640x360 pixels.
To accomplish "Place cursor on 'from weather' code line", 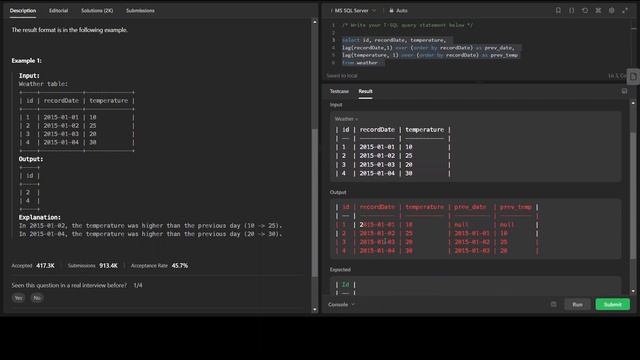I will pyautogui.click(x=360, y=62).
